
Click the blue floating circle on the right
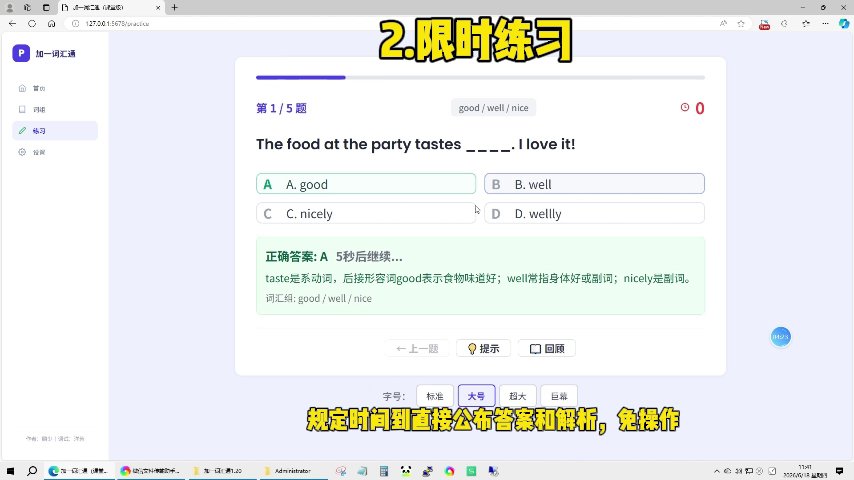tap(780, 337)
